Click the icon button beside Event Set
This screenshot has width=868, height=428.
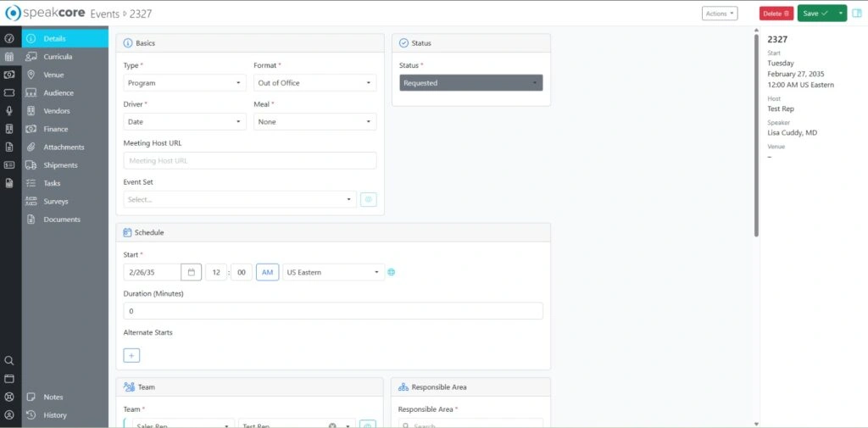369,199
